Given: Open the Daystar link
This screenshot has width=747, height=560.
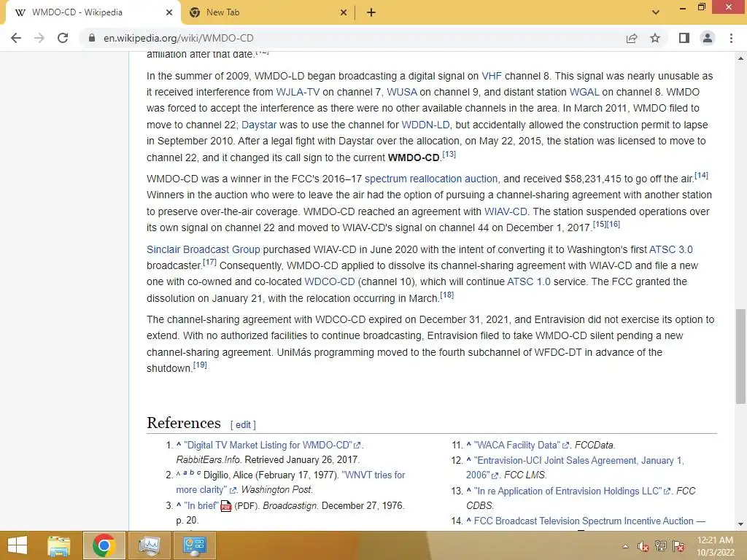Looking at the screenshot, I should 259,125.
